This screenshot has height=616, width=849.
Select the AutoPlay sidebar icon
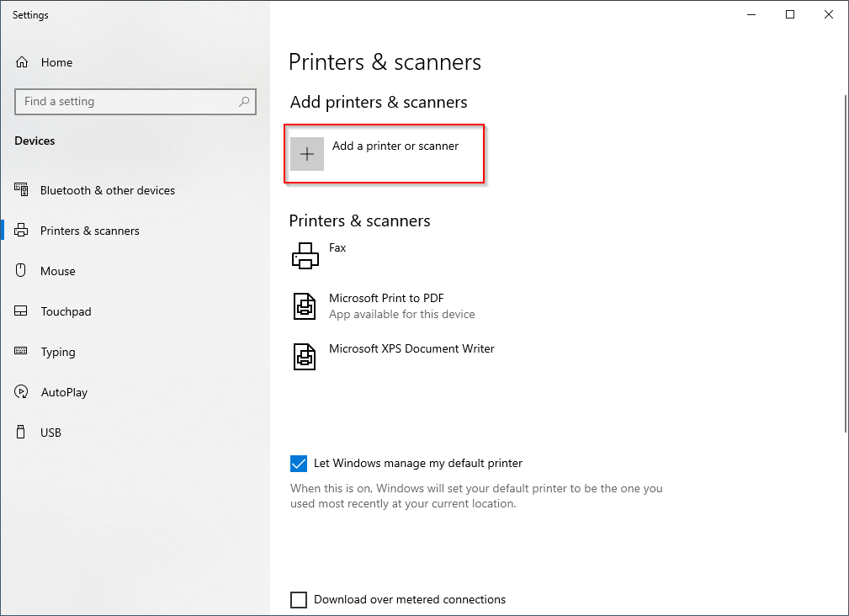pyautogui.click(x=21, y=392)
